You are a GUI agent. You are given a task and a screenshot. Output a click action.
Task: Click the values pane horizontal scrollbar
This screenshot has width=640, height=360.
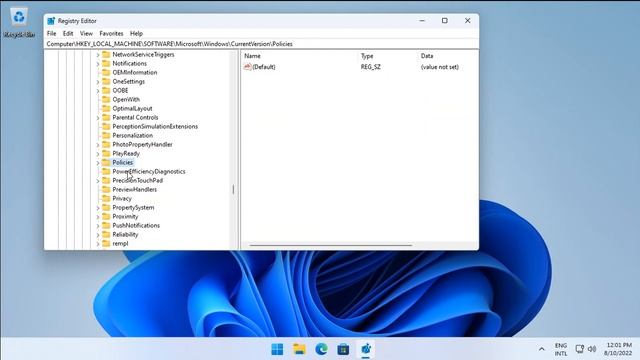[331, 245]
